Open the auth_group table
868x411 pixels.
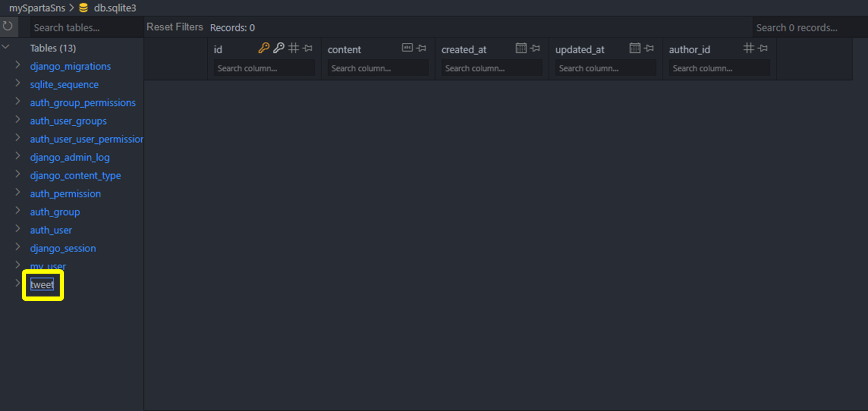click(55, 212)
